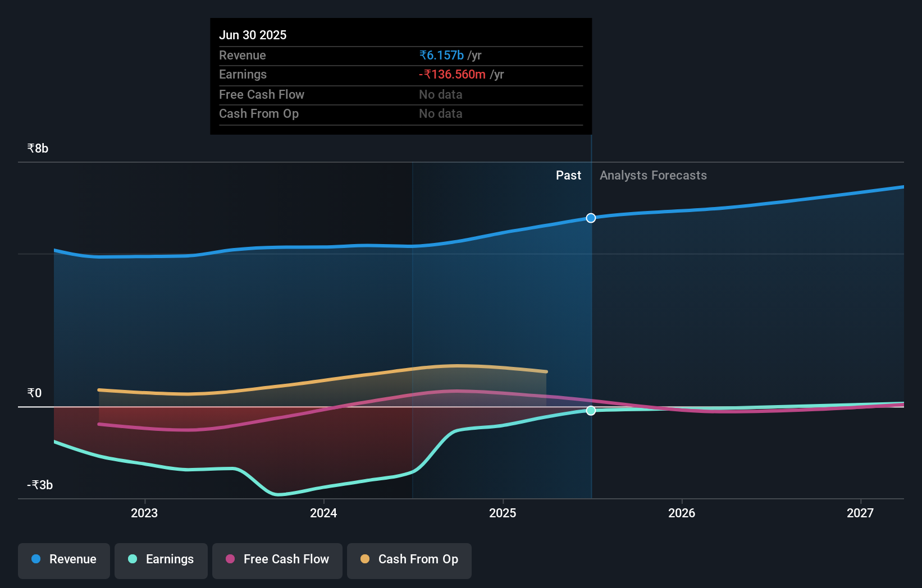Expand the Jun 30 2025 tooltip panel

pos(400,76)
